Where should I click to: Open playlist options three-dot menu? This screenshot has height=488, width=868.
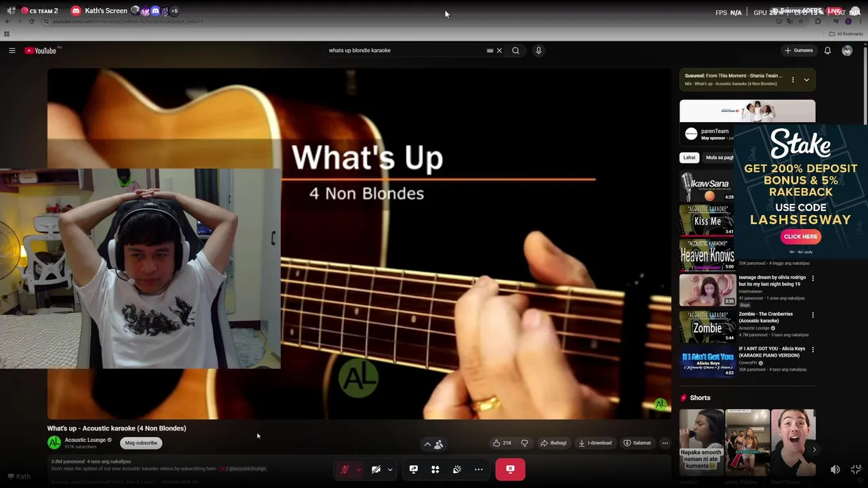click(x=793, y=79)
